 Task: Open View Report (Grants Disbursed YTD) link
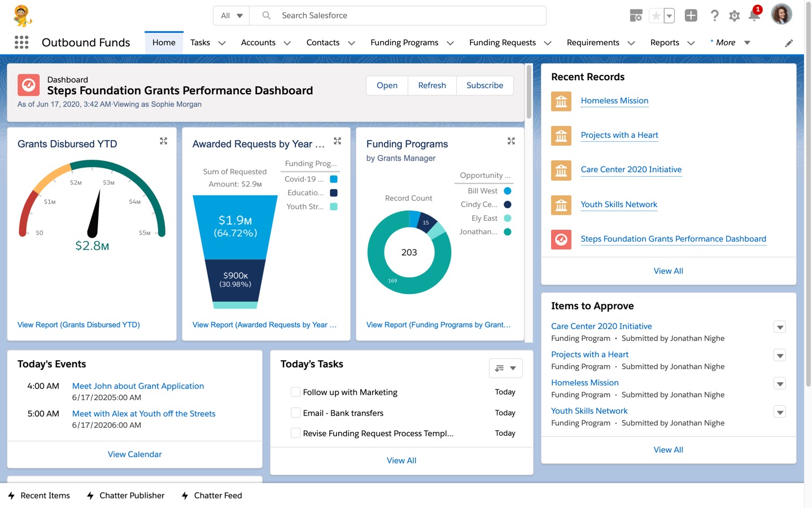[x=78, y=325]
